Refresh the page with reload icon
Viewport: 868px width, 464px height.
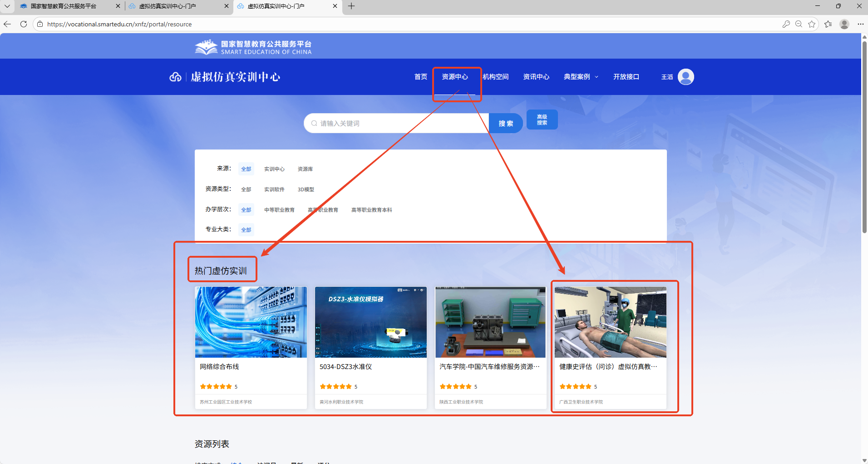[x=24, y=24]
